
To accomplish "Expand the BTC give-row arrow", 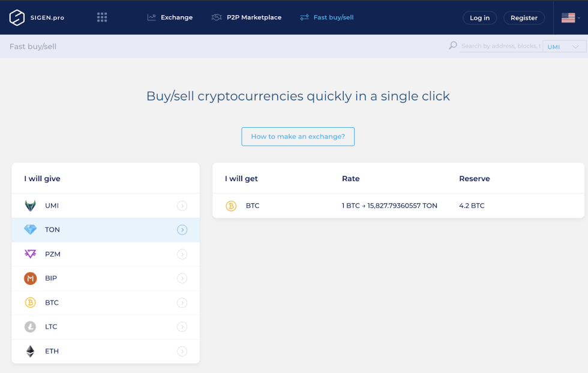I will click(182, 303).
